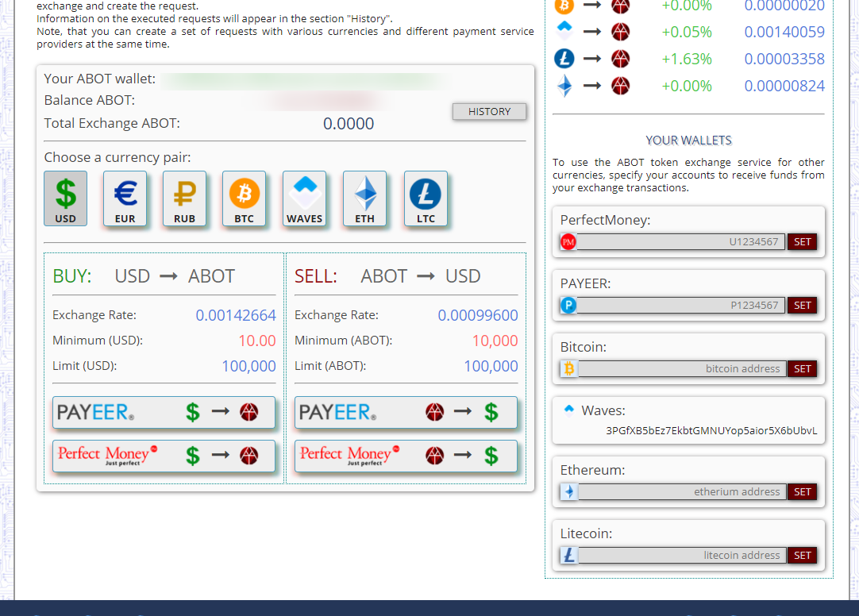Click the Minimum (ABOT) value 10,000
The image size is (859, 616).
(x=495, y=341)
